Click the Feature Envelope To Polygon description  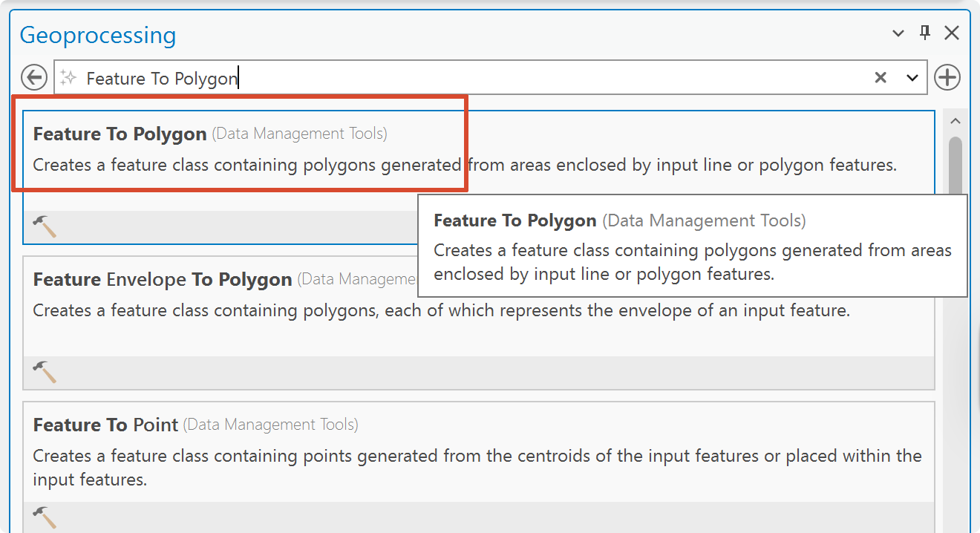(x=441, y=310)
